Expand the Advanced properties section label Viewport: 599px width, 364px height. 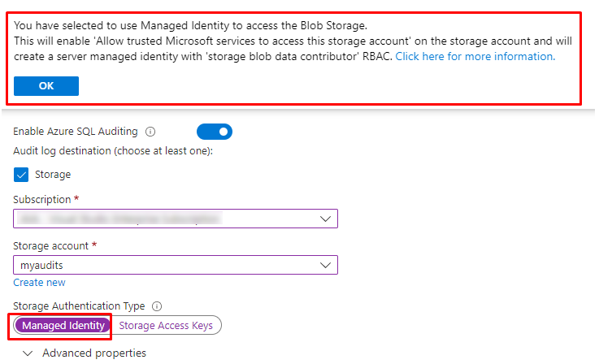(x=94, y=353)
